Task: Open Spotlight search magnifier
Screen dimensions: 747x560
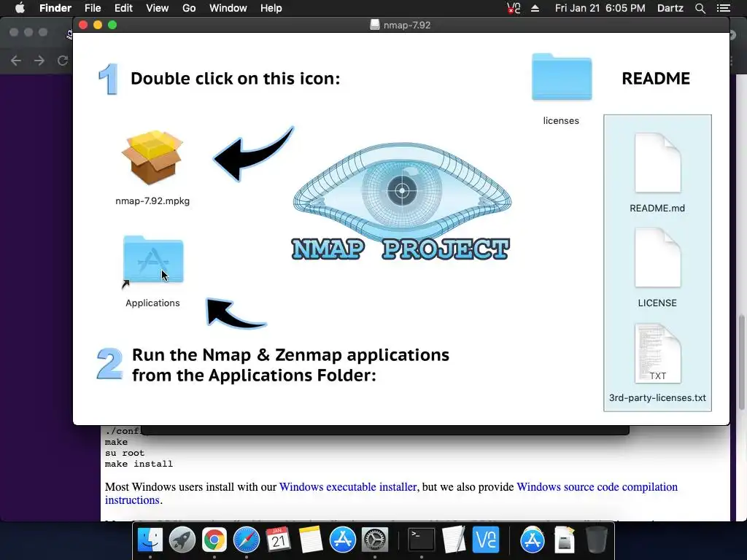Action: tap(700, 8)
